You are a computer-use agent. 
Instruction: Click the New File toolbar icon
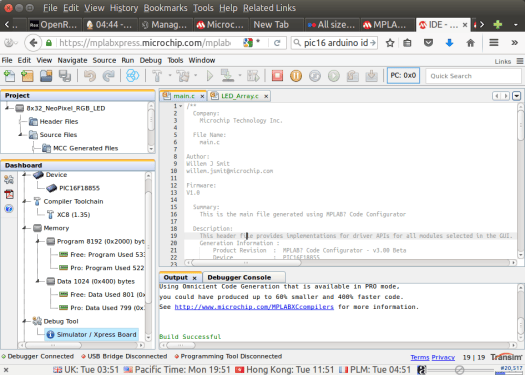coord(9,76)
